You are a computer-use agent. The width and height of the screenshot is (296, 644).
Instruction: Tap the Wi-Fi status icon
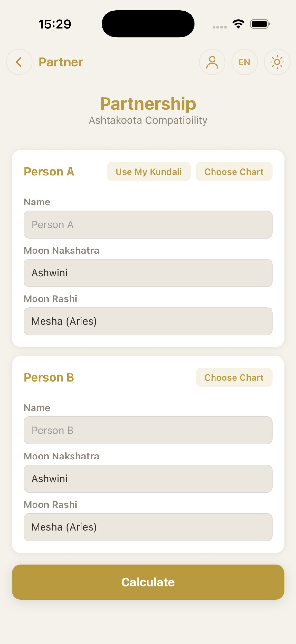tap(238, 24)
